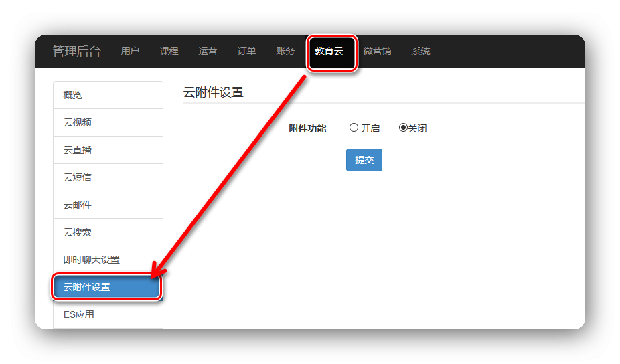This screenshot has width=620, height=364.
Task: Open the 订单 navigation item
Action: (246, 52)
